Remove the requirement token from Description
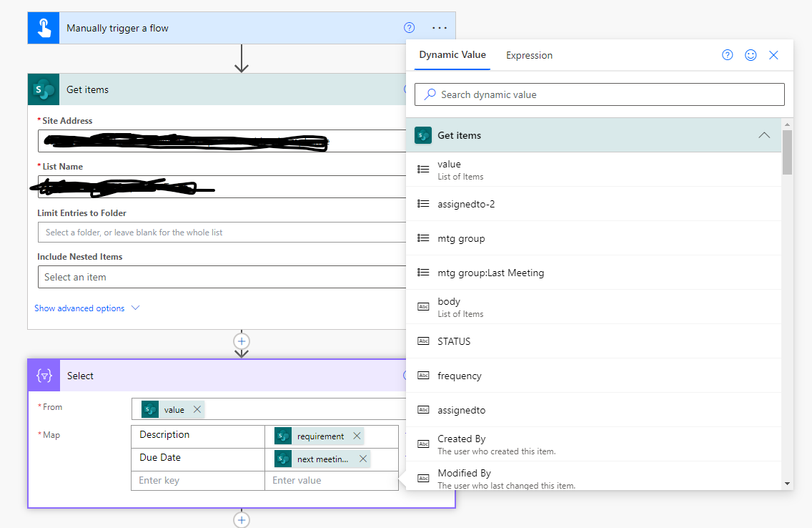Viewport: 812px width, 528px height. (x=355, y=435)
